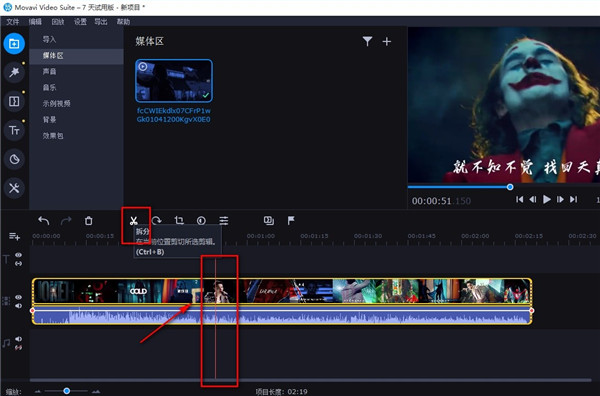Screen dimensions: 600x396
Task: Toggle the audio track link icon
Action: pos(18,348)
